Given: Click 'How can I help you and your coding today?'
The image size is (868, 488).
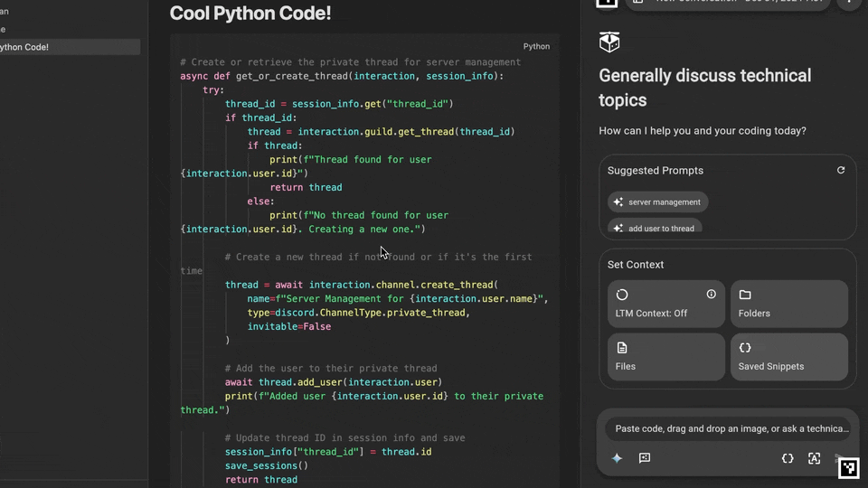Looking at the screenshot, I should coord(702,131).
